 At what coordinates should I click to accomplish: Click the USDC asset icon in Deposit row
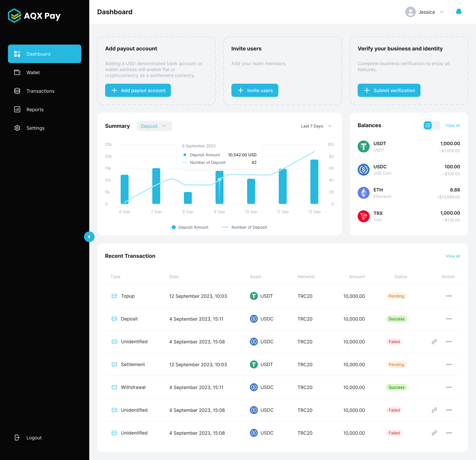(x=254, y=319)
